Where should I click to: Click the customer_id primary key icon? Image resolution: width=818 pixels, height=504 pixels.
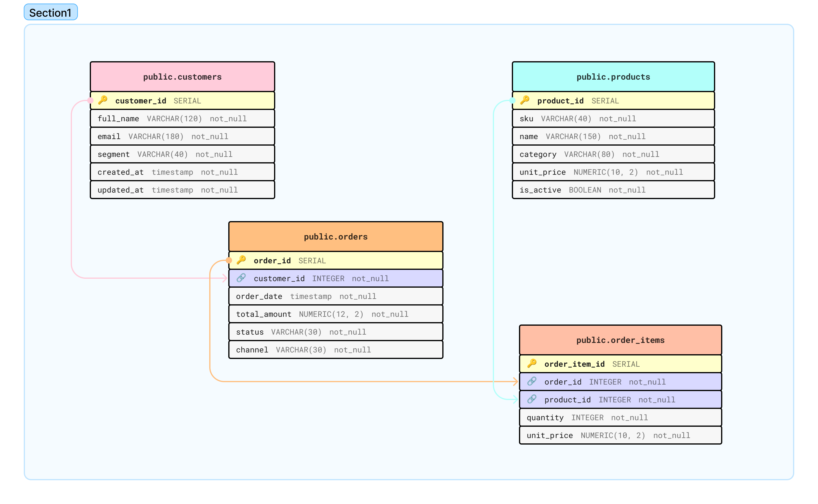(103, 100)
